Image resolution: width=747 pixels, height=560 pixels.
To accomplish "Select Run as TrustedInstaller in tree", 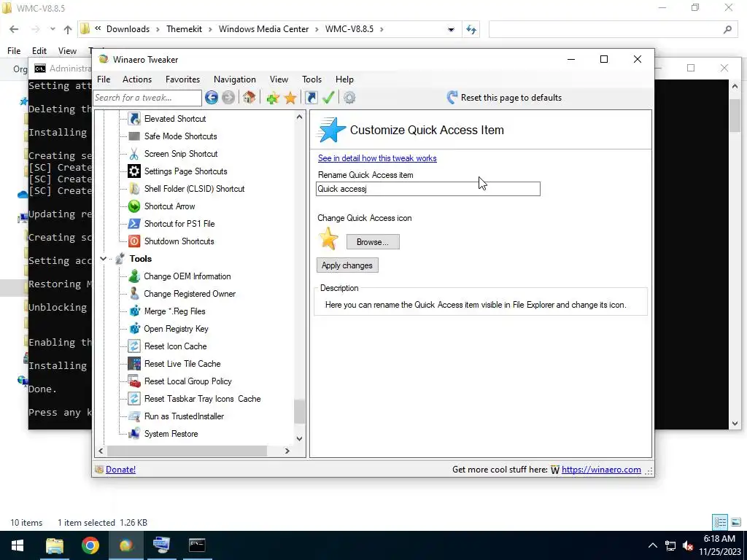I will pos(184,416).
